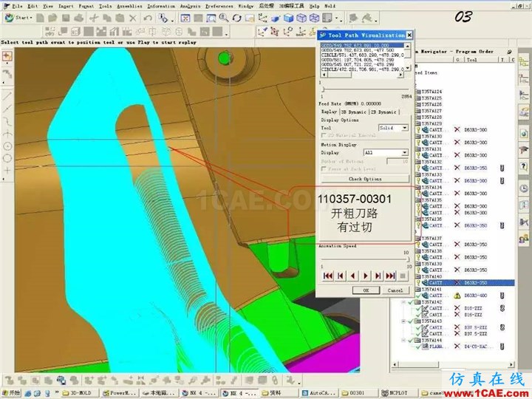The width and height of the screenshot is (532, 399).
Task: Click the web browser globe sidebar icon
Action: pos(524,133)
